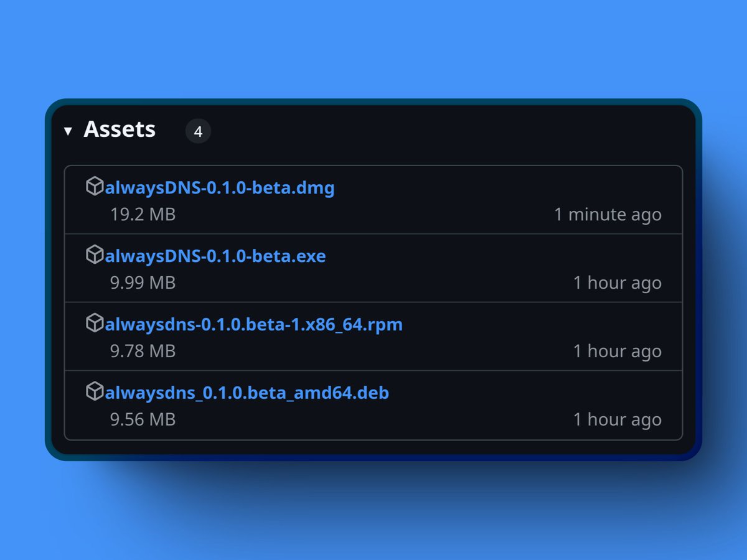Click the 1 minute ago timestamp

click(x=608, y=214)
